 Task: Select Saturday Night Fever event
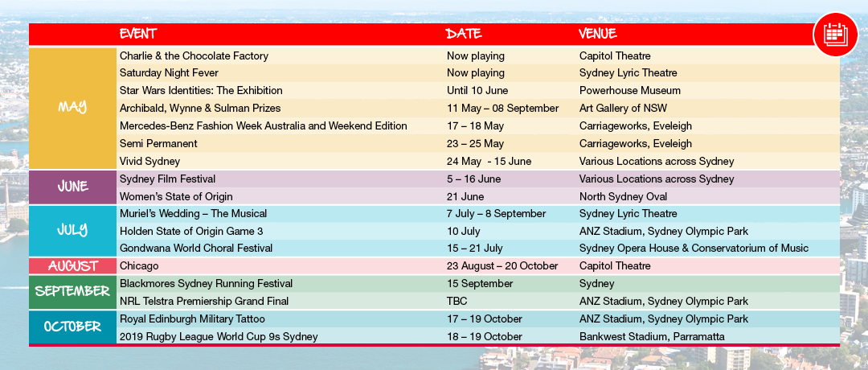(169, 73)
